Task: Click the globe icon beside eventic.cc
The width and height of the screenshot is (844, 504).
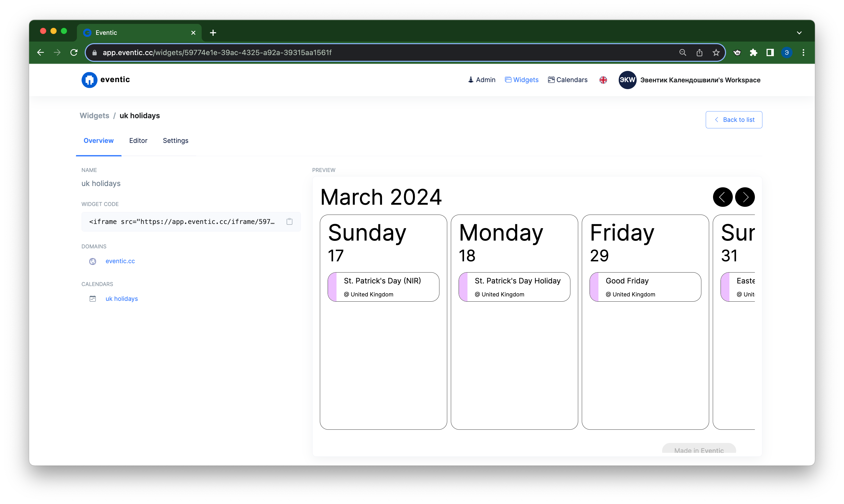Action: [x=93, y=261]
